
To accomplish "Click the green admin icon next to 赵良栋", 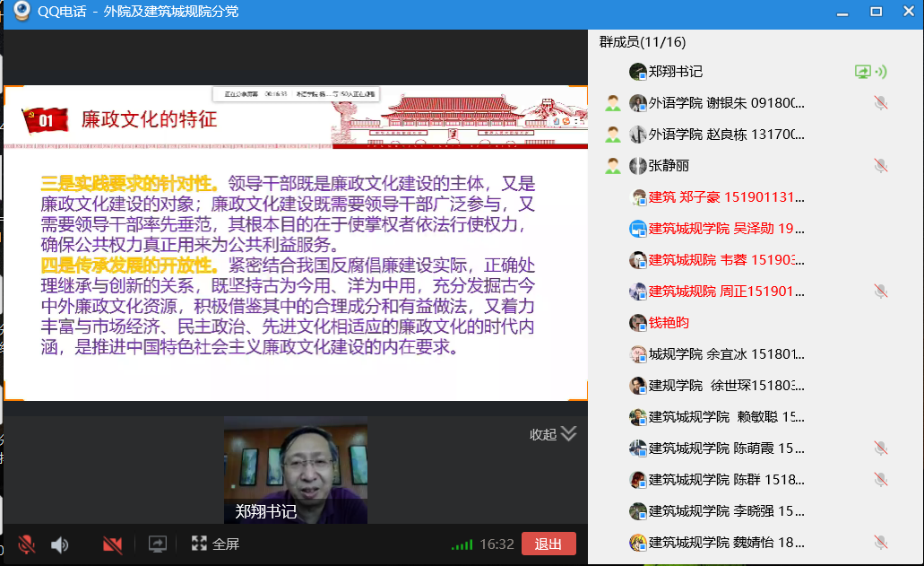I will [613, 135].
